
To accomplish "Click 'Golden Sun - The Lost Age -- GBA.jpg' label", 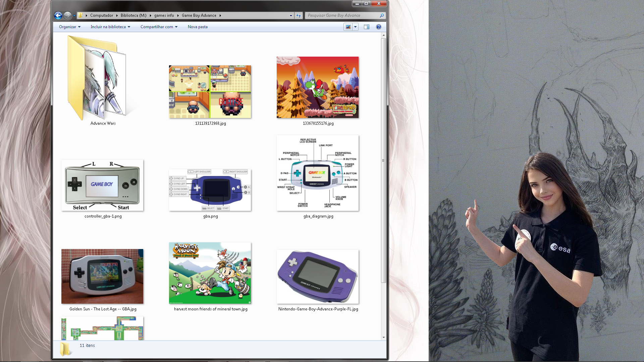I will [103, 309].
